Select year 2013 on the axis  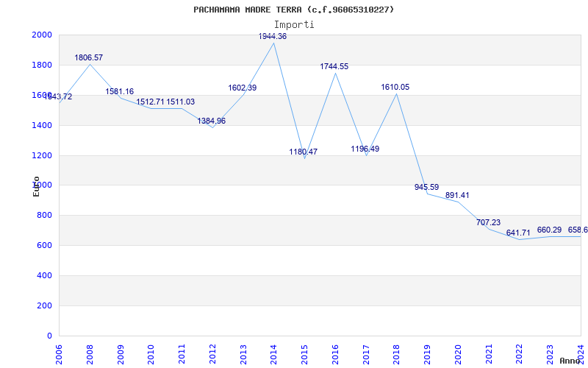click(243, 354)
